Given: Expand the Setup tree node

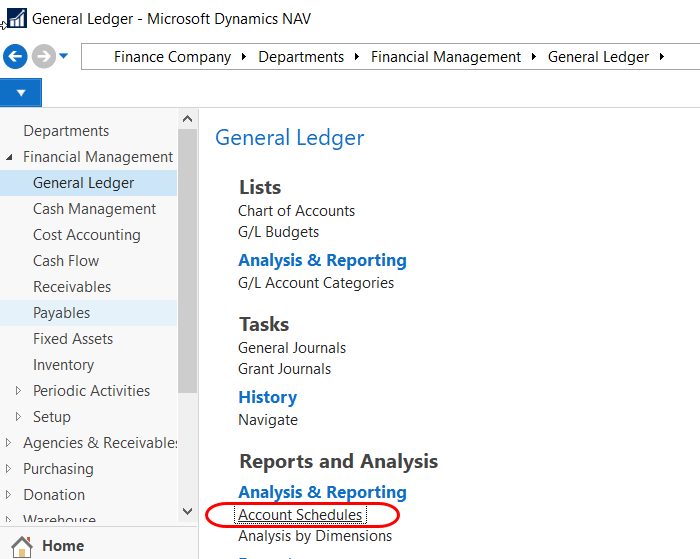Looking at the screenshot, I should [x=18, y=417].
